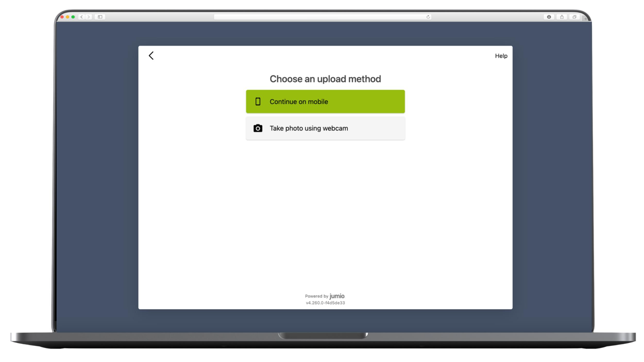Toggle between mobile and webcam options

pyautogui.click(x=326, y=128)
